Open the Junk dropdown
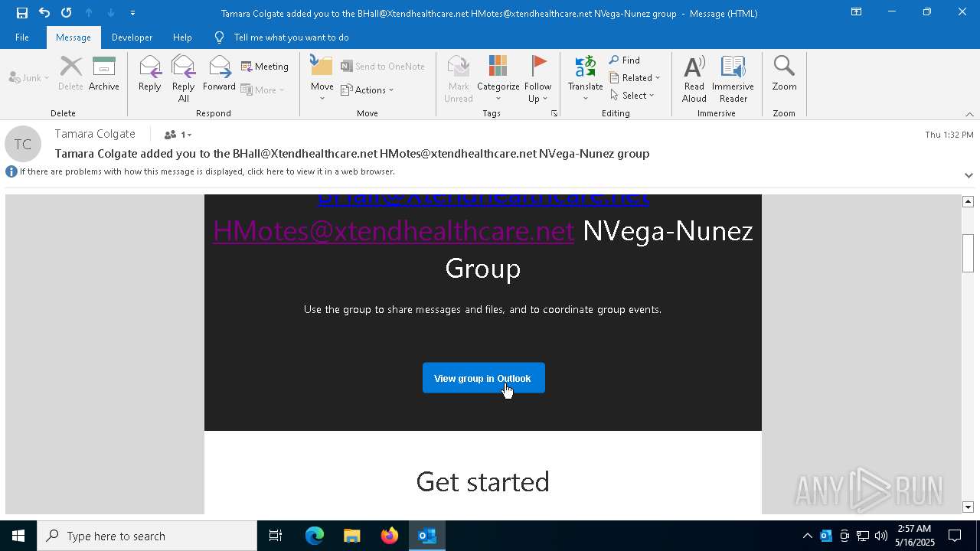 29,77
